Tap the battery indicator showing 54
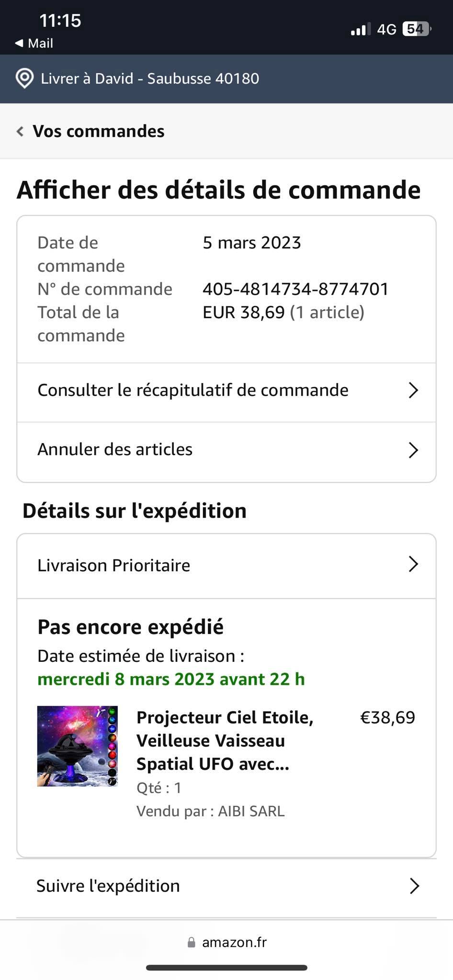Image resolution: width=453 pixels, height=980 pixels. pyautogui.click(x=417, y=30)
